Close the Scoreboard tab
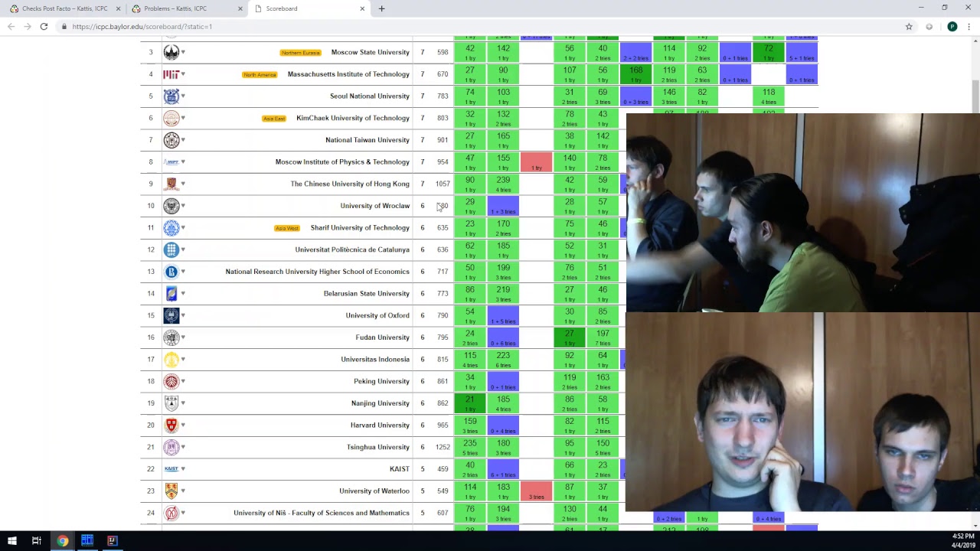Screen dimensions: 980x551 [x=362, y=8]
